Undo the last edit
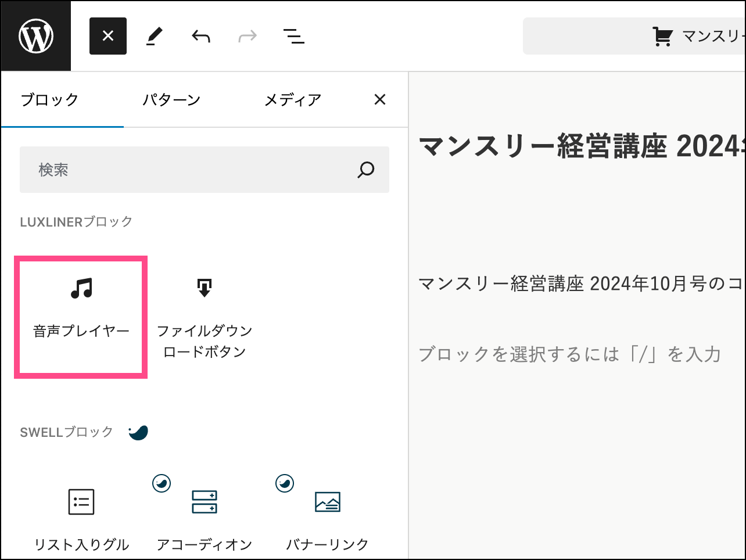Screen dimensions: 746x560 (x=201, y=37)
